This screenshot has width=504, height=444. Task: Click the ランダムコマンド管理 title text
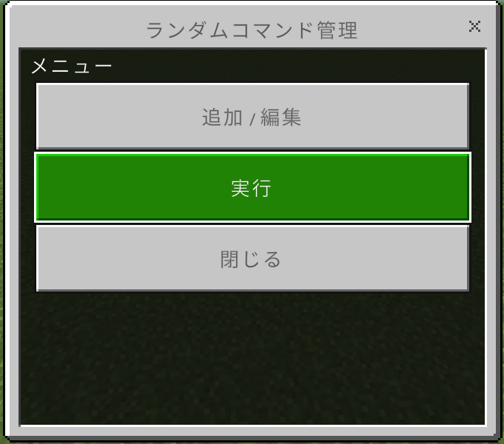252,30
